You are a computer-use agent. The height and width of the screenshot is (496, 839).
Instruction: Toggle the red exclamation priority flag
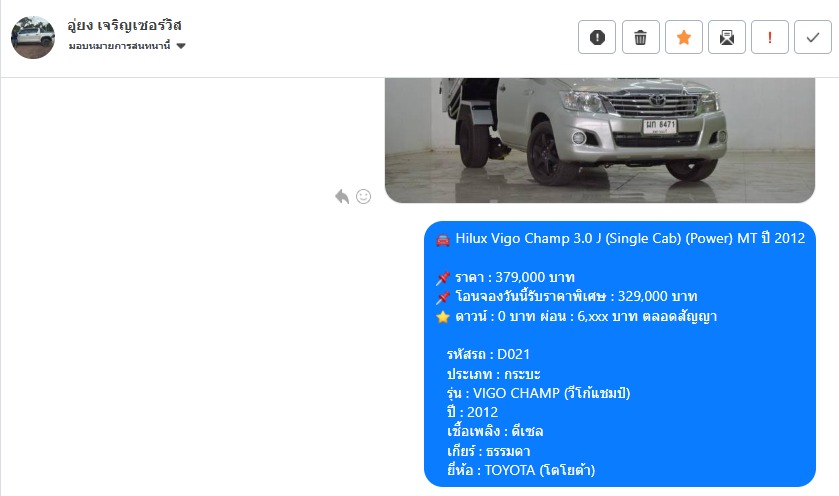pyautogui.click(x=770, y=37)
